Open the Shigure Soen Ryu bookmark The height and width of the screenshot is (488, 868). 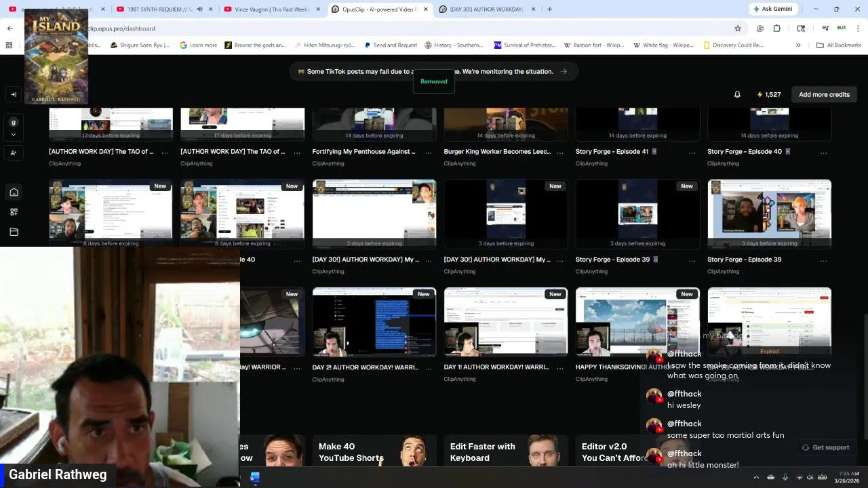(x=139, y=45)
